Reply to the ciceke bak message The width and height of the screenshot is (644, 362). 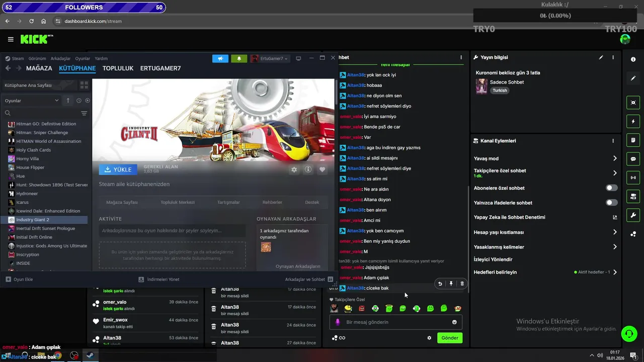pyautogui.click(x=440, y=284)
